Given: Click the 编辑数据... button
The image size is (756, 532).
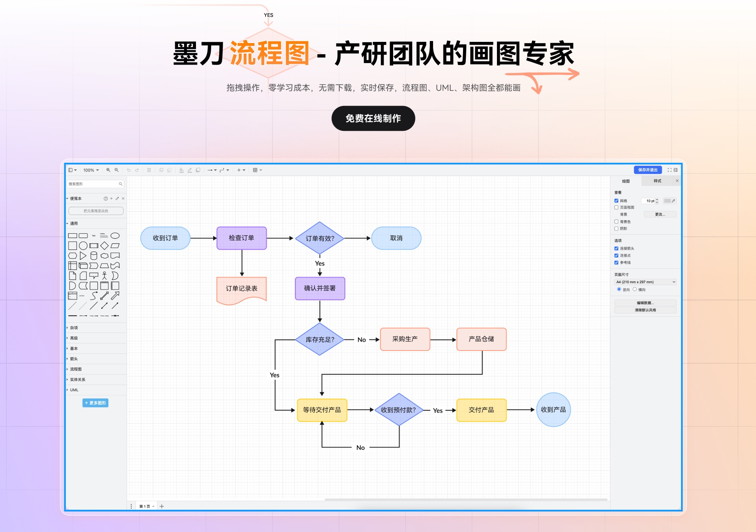Looking at the screenshot, I should click(x=645, y=303).
